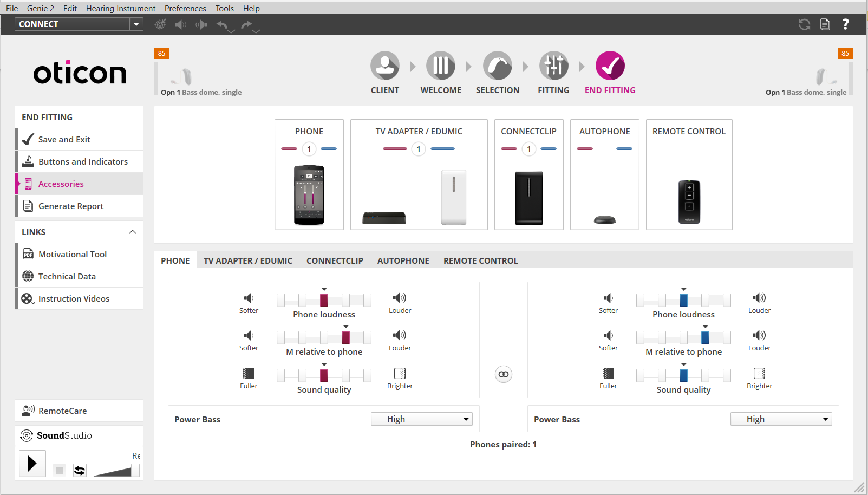The width and height of the screenshot is (868, 495).
Task: Click program number 1 under TV ADAPTER / EDUMIC
Action: tap(419, 149)
